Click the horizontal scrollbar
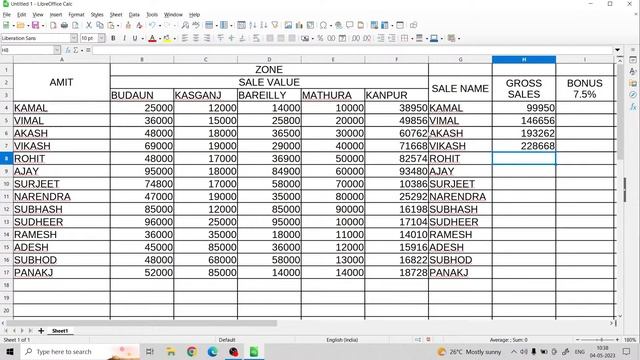Screen dimensions: 640x360 [142, 323]
